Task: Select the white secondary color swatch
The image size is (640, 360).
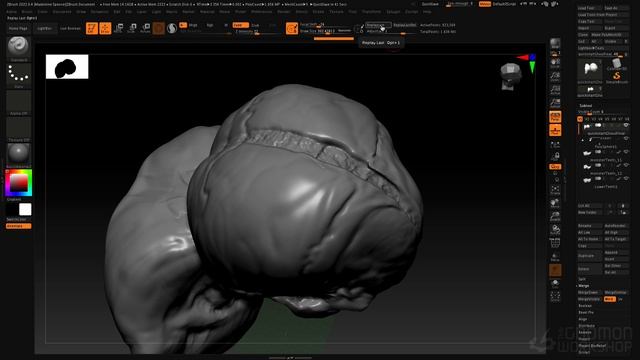Action: click(x=25, y=209)
